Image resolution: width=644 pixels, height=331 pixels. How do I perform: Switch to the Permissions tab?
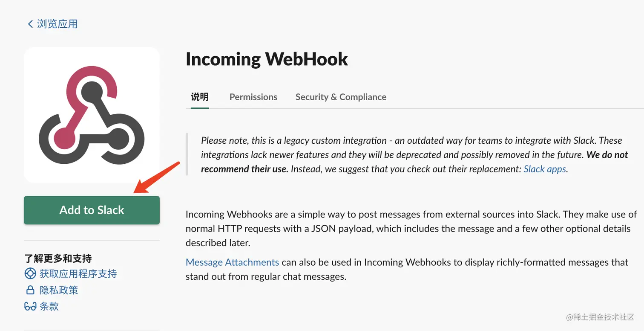(253, 97)
